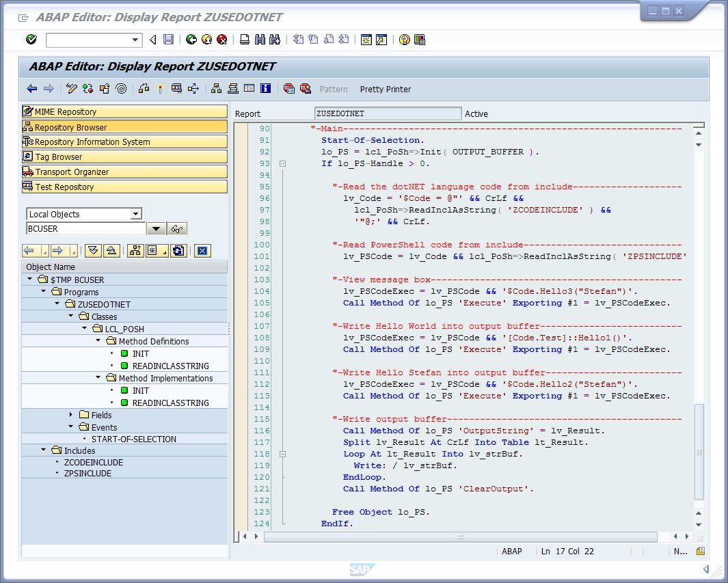The height and width of the screenshot is (583, 728).
Task: Select ZCODEINCLUDE in the Includes tree
Action: [x=94, y=462]
